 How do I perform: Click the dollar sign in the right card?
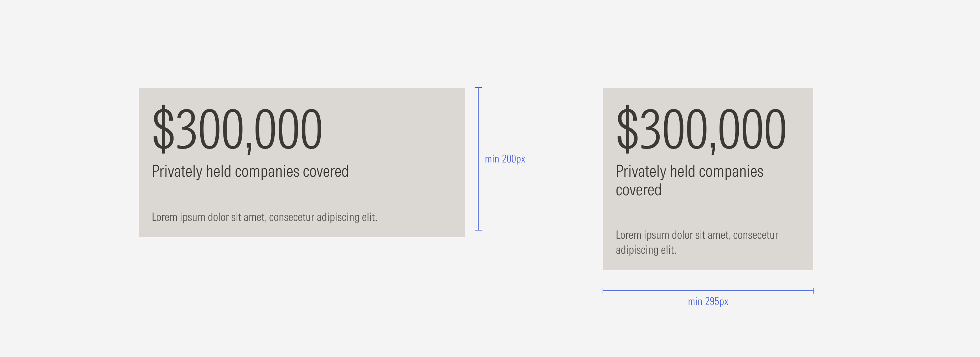(627, 129)
